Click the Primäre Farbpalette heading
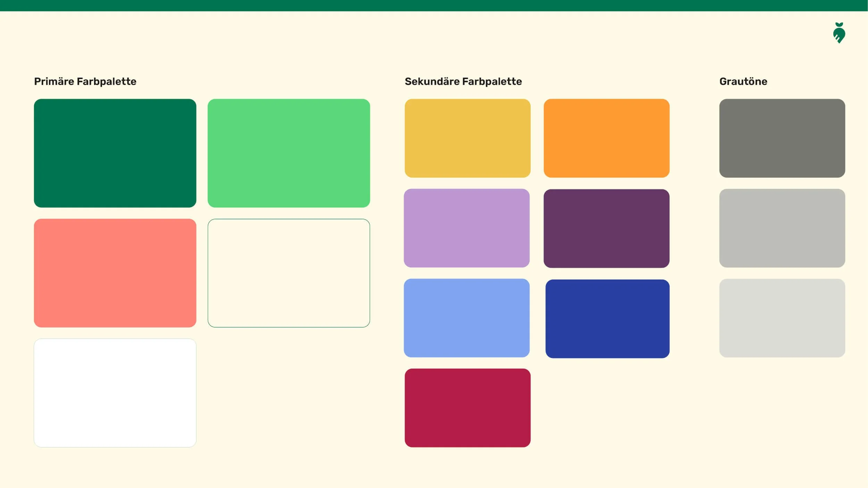 [85, 81]
